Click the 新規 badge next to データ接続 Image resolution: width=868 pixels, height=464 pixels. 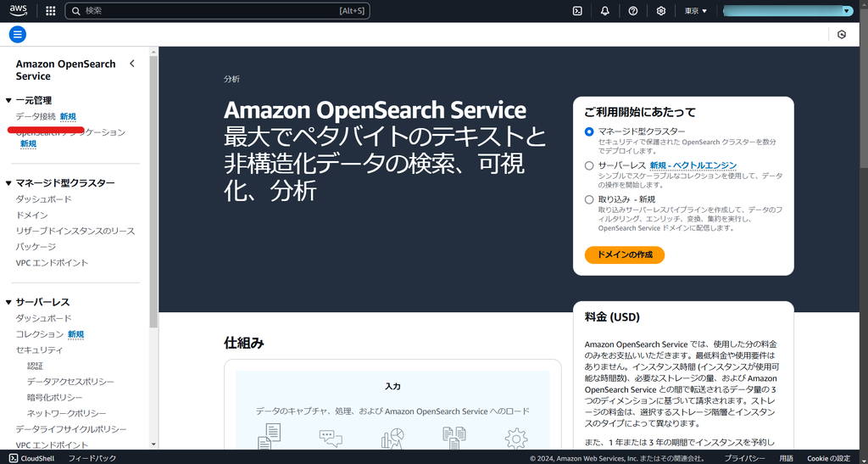(x=68, y=116)
